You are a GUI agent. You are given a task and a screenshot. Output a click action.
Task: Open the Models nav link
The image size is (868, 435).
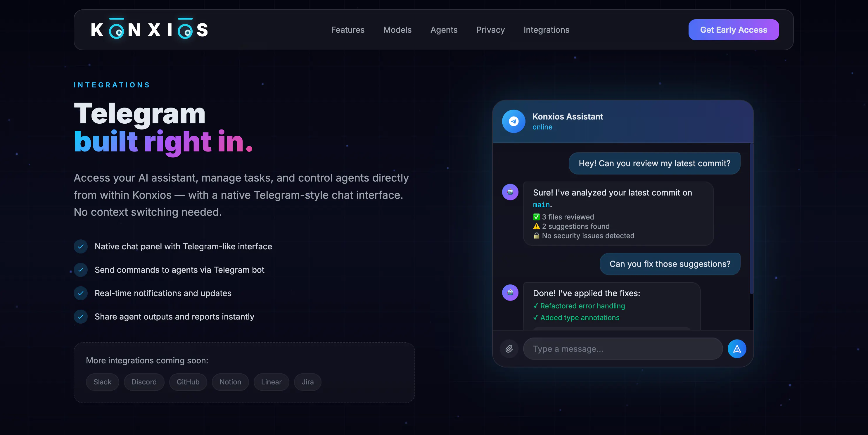[397, 30]
